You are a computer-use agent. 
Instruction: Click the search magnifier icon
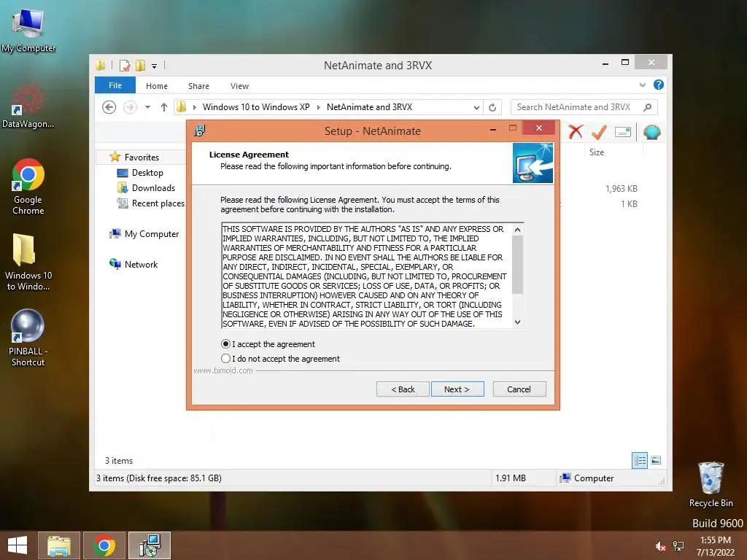(x=648, y=107)
